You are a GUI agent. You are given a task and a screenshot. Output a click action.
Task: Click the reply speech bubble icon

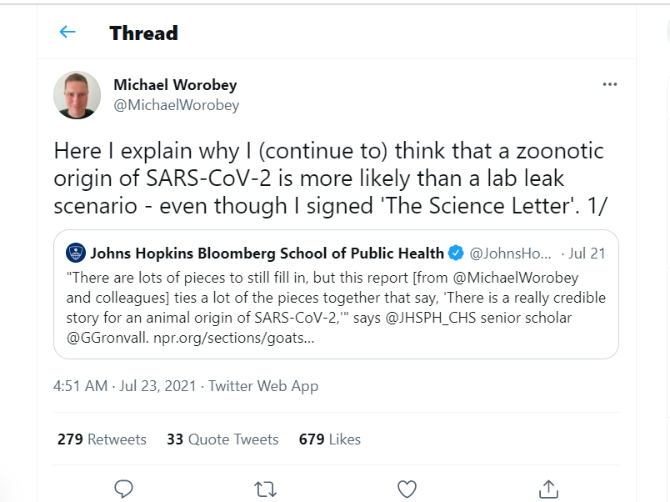124,488
